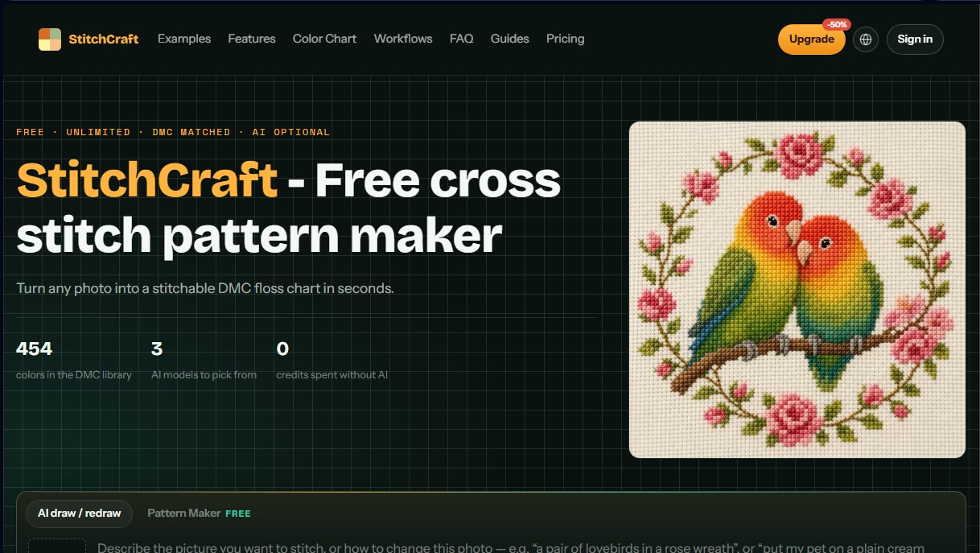Go to StitchCraft home via brand name

104,39
